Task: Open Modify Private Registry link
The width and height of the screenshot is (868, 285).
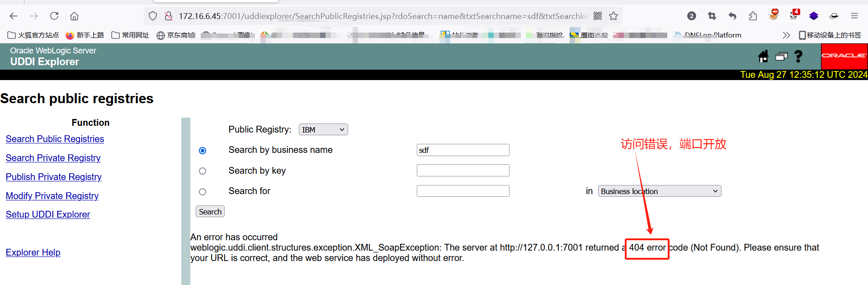Action: 52,196
